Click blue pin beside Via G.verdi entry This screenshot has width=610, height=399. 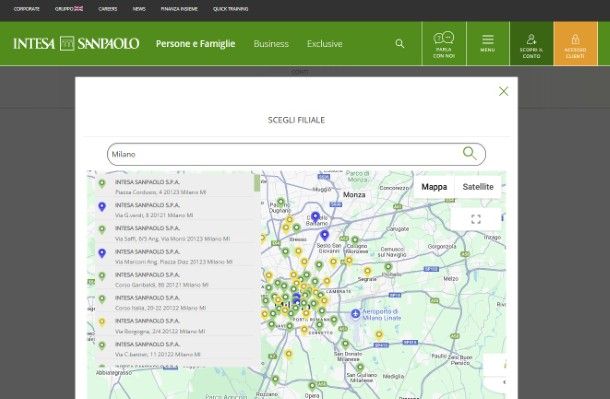point(102,206)
